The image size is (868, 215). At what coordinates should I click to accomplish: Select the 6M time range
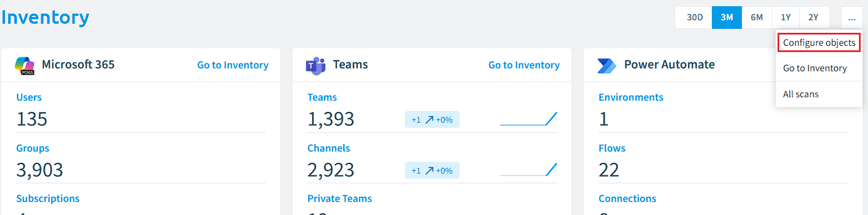(757, 18)
